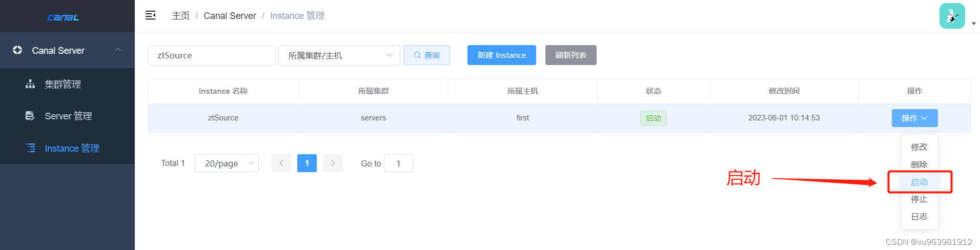Image resolution: width=980 pixels, height=250 pixels.
Task: Select 日志 from the 操作 menu
Action: click(919, 217)
